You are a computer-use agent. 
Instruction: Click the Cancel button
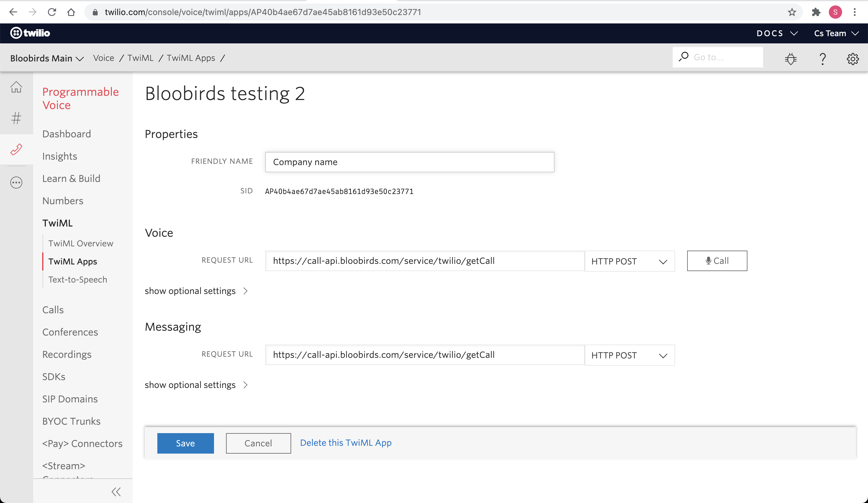(x=258, y=443)
